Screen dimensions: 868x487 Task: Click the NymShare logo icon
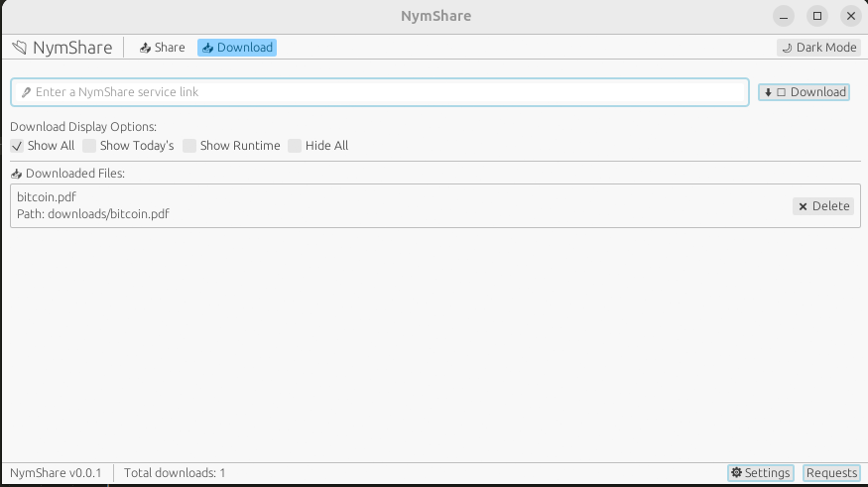click(x=19, y=48)
